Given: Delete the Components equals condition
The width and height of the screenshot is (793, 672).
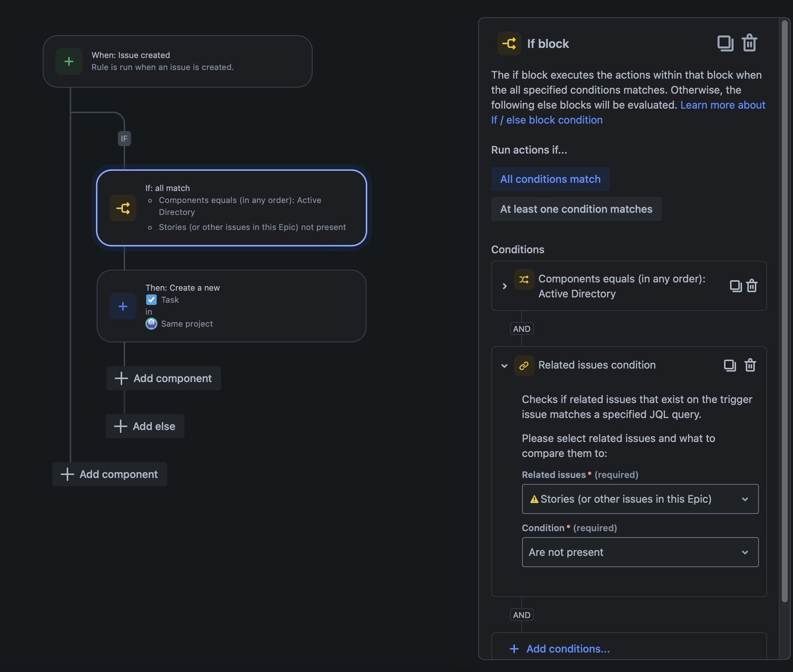Looking at the screenshot, I should [x=751, y=286].
